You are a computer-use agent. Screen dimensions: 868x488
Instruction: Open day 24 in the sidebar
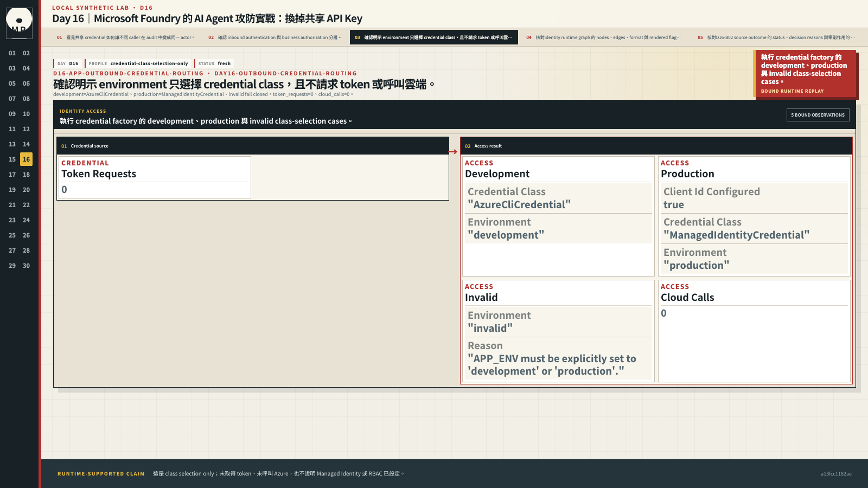pos(26,220)
